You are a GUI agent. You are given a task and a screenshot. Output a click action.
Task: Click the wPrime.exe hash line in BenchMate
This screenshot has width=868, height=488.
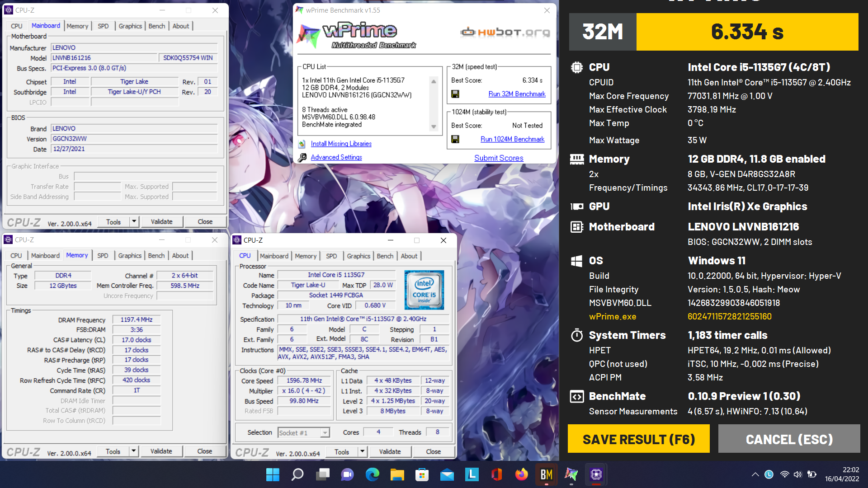[x=680, y=316]
